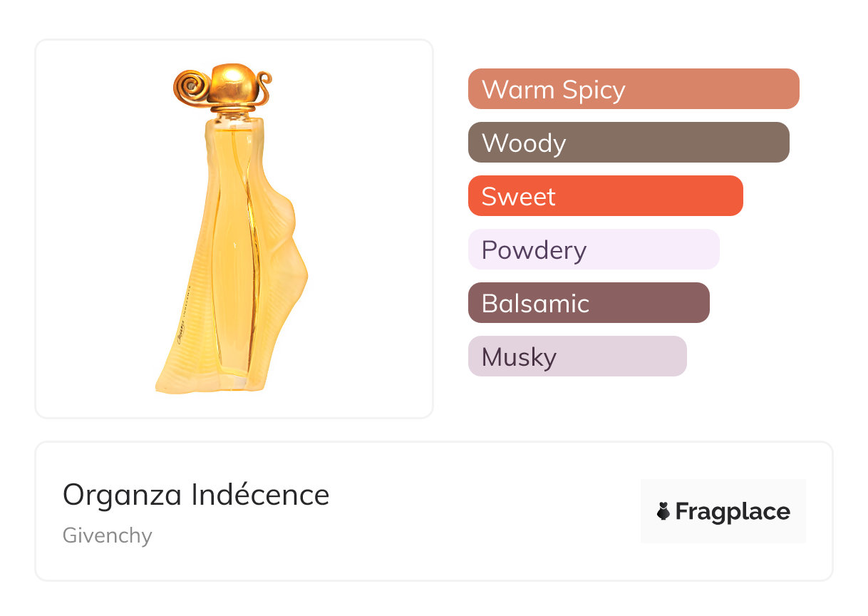868x616 pixels.
Task: Click the Fragplace logo badge background
Action: [723, 511]
